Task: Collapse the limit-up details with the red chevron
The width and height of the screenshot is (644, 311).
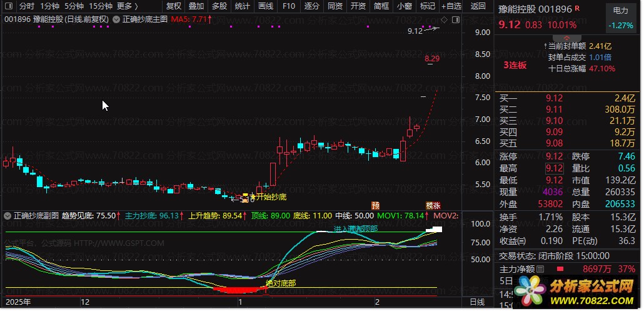Action: [567, 38]
